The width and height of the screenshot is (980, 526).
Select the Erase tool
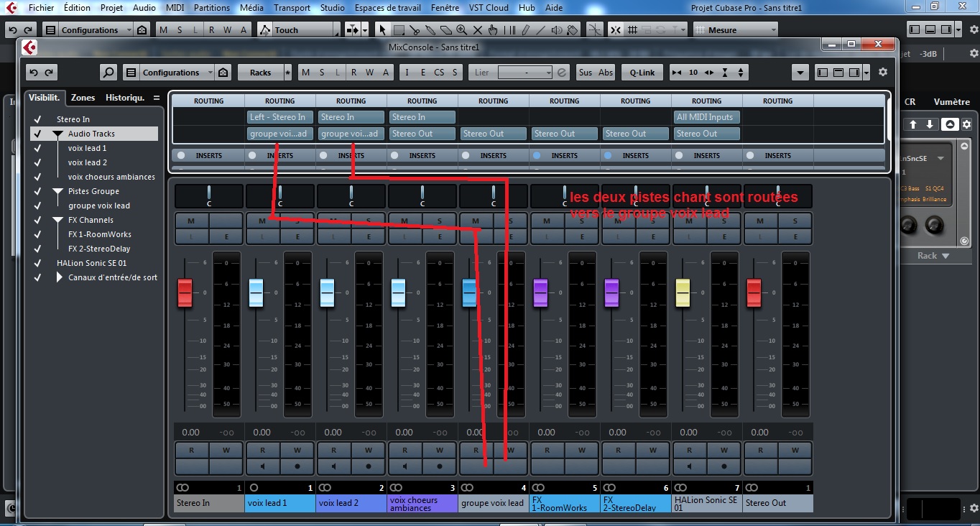tap(446, 30)
